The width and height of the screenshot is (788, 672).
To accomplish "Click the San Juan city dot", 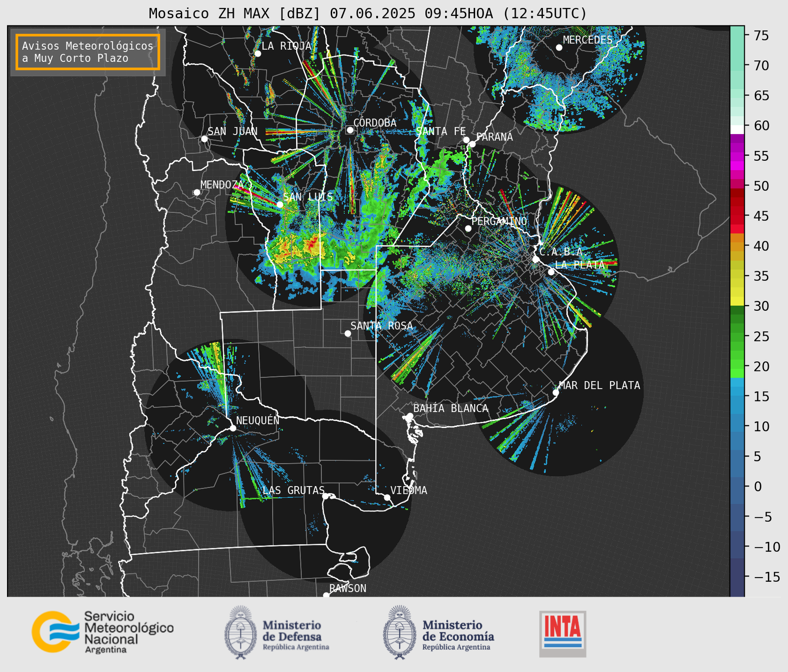I will 204,139.
